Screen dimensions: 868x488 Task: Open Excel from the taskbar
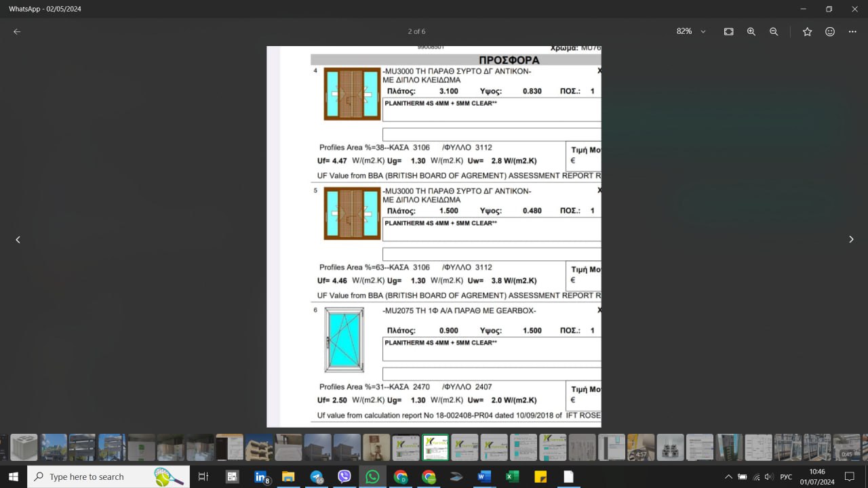pyautogui.click(x=512, y=476)
